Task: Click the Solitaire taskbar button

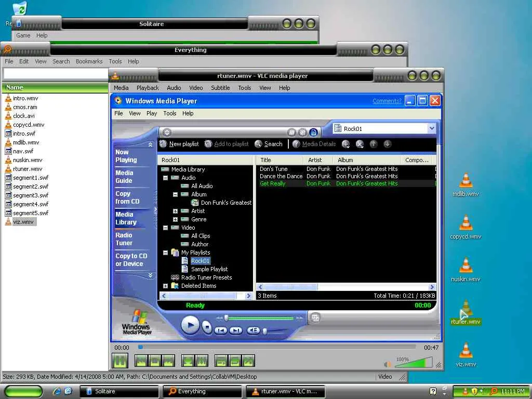Action: 119,391
